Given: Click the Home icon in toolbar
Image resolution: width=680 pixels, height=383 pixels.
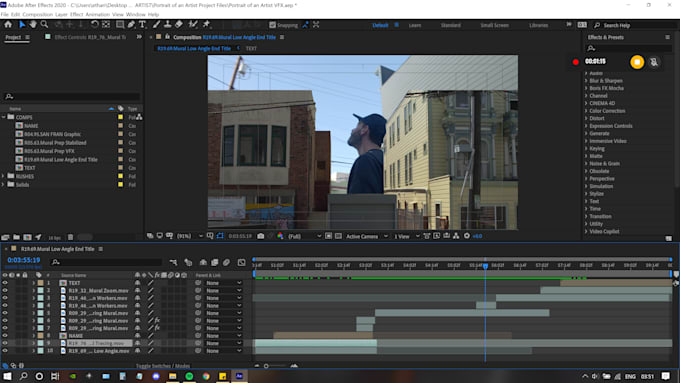Looking at the screenshot, I should click(x=8, y=25).
